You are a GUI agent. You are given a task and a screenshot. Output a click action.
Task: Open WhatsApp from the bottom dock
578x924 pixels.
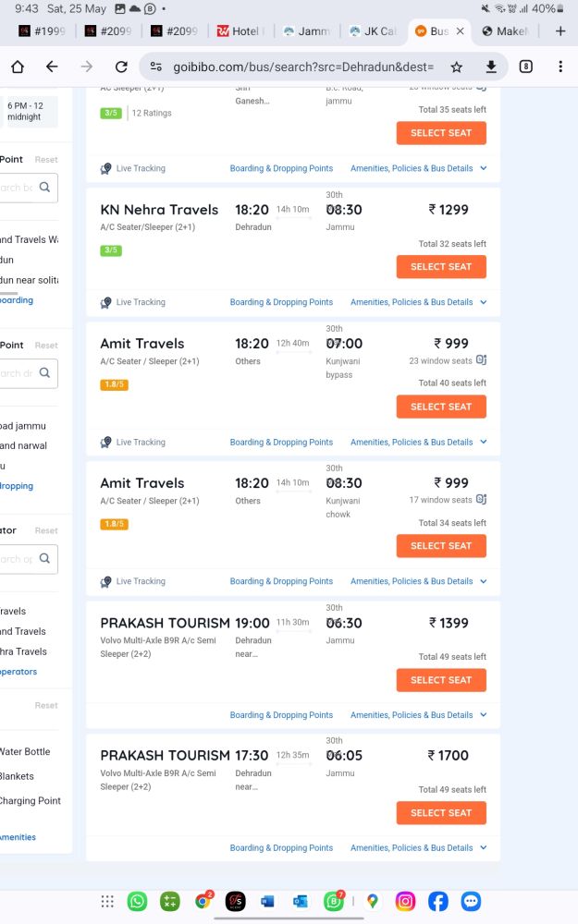click(137, 901)
